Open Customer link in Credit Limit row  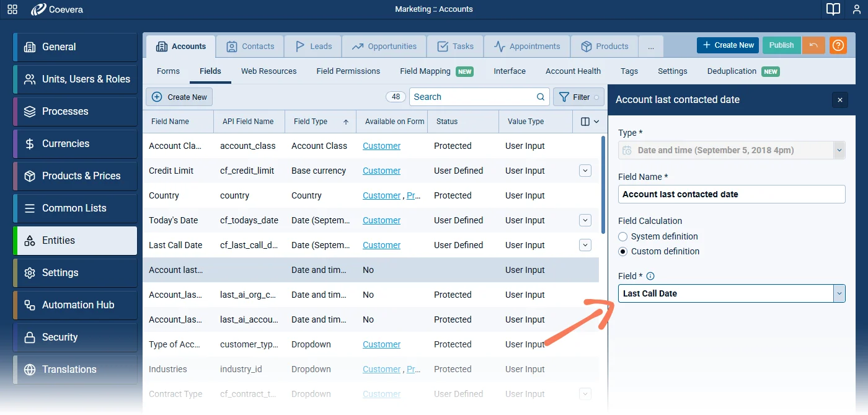point(381,171)
